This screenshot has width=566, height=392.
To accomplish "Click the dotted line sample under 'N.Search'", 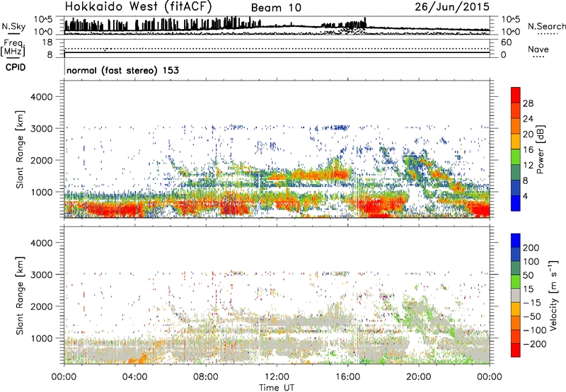I will [x=548, y=33].
